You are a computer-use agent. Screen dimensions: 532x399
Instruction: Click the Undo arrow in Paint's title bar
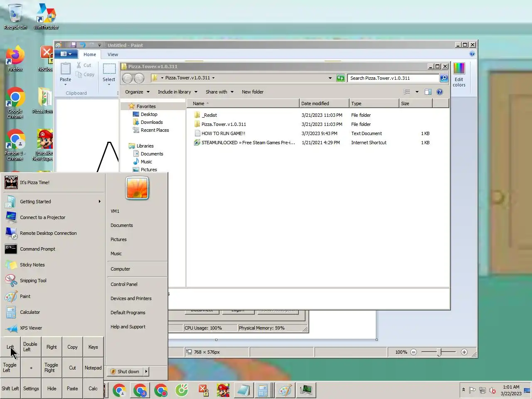pos(83,45)
